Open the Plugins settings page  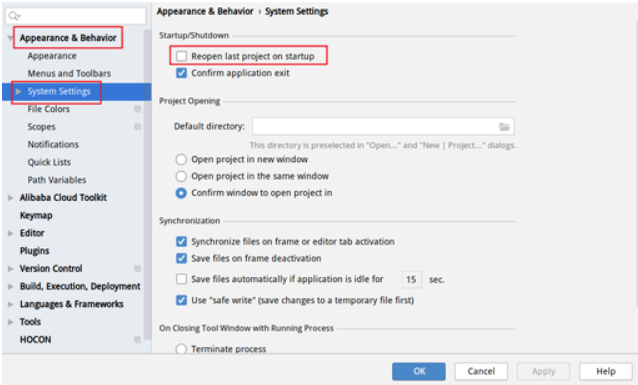coord(35,251)
